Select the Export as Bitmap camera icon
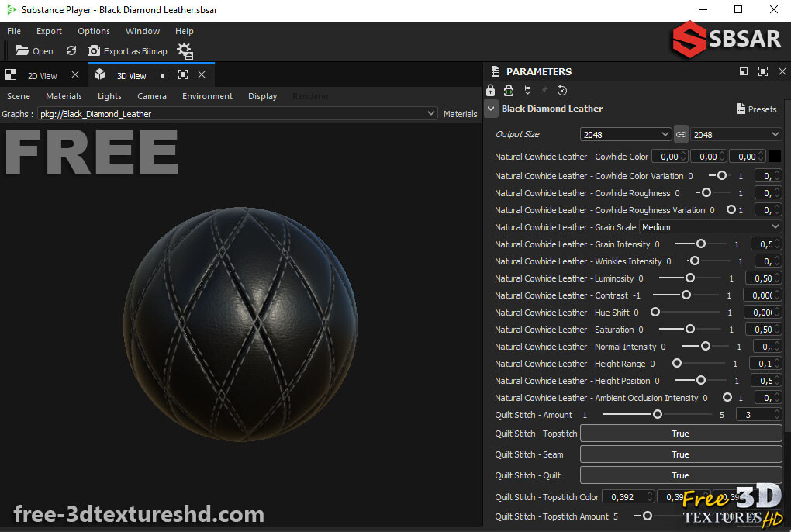This screenshot has width=791, height=532. [x=94, y=50]
